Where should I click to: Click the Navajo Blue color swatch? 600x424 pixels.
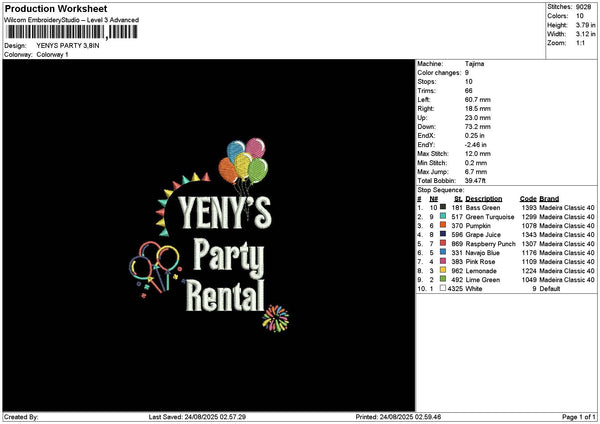click(x=443, y=252)
